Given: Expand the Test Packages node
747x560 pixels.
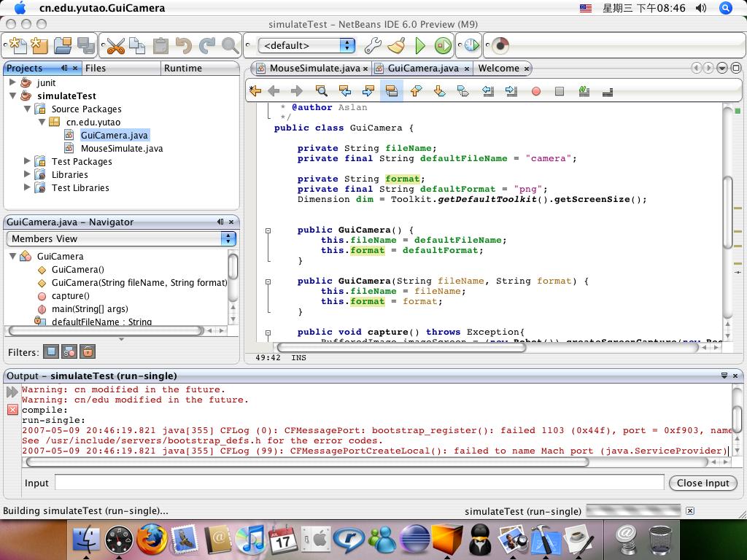Looking at the screenshot, I should (28, 161).
